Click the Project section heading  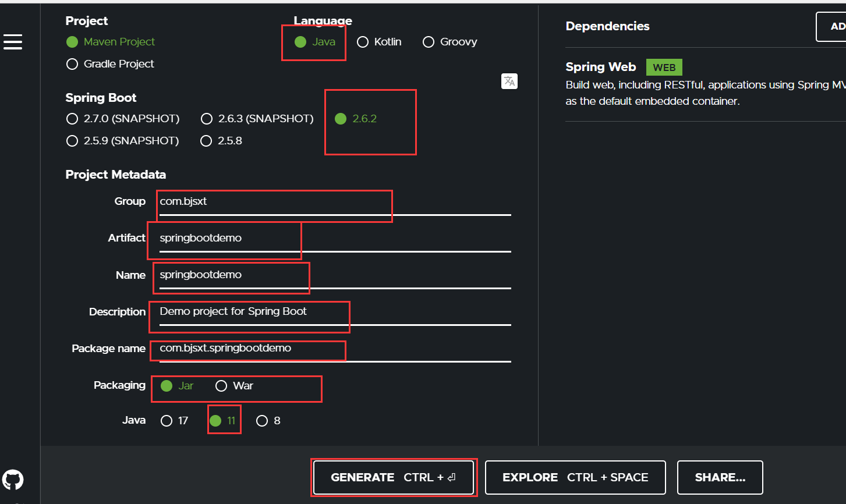click(x=87, y=21)
